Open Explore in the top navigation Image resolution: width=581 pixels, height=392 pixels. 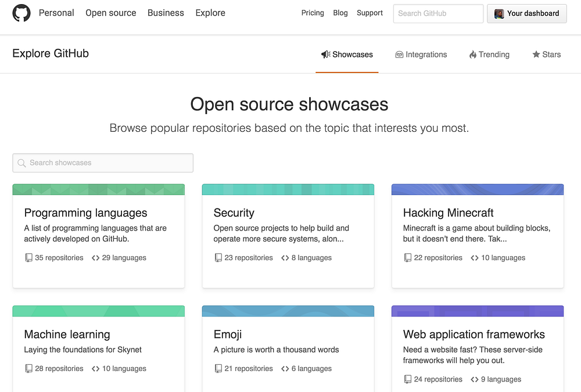click(x=210, y=13)
